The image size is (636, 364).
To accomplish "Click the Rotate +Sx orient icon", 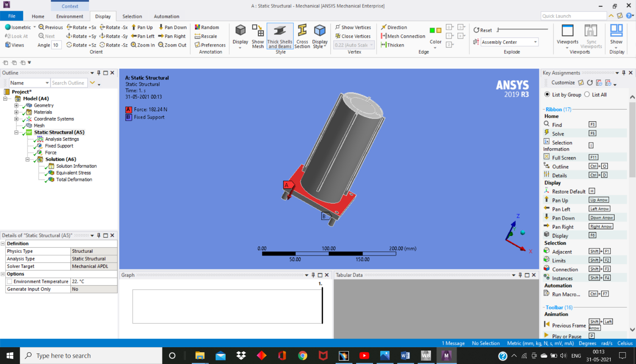I will click(69, 27).
